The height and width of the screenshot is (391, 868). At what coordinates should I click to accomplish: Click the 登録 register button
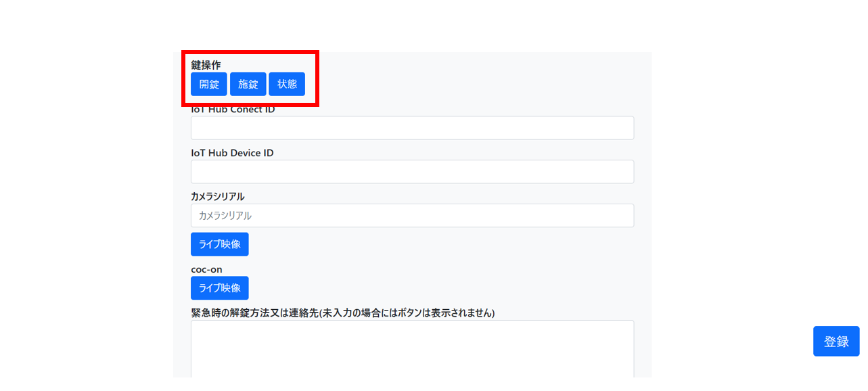(836, 341)
